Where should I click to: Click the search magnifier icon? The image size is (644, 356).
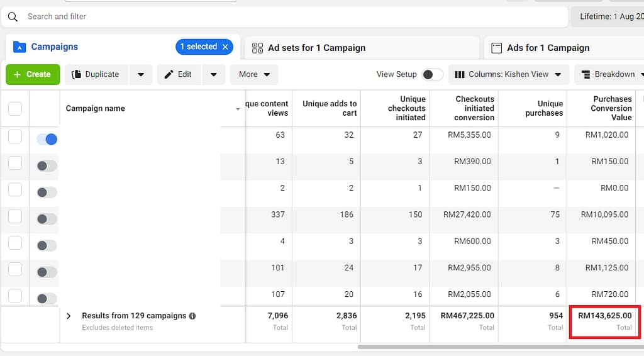[x=13, y=16]
